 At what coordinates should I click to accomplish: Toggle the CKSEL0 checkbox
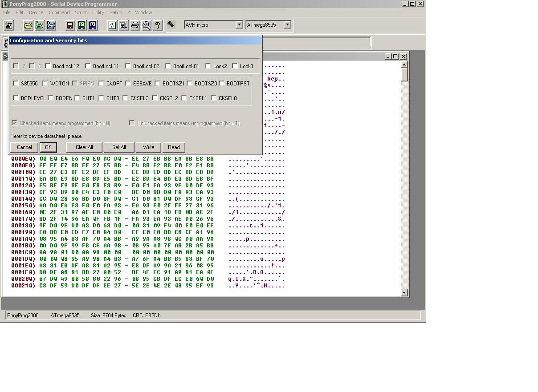213,98
